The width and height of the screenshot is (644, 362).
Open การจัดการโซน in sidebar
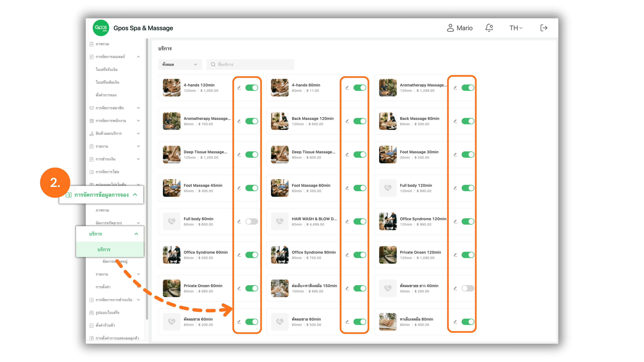(x=104, y=172)
